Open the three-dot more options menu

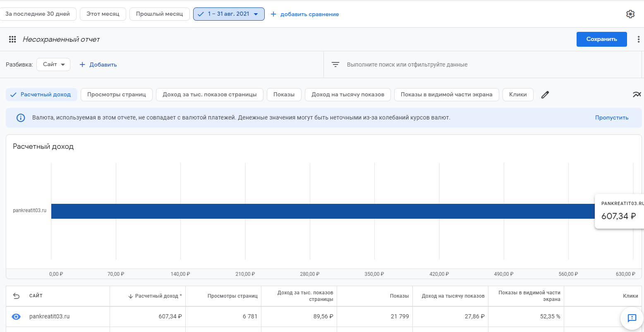(639, 39)
